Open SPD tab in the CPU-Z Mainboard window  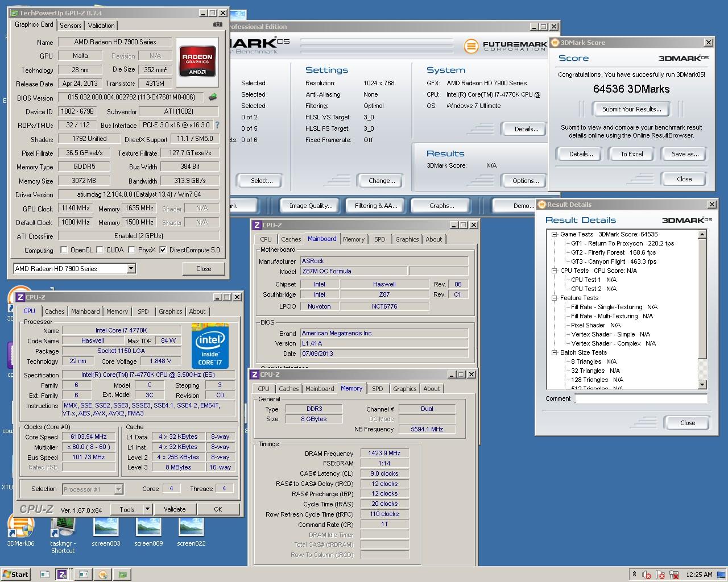coord(379,239)
